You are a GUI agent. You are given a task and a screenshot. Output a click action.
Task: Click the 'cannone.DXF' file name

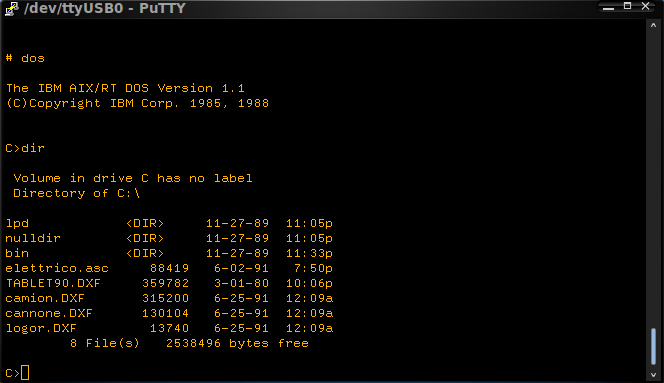pyautogui.click(x=49, y=313)
